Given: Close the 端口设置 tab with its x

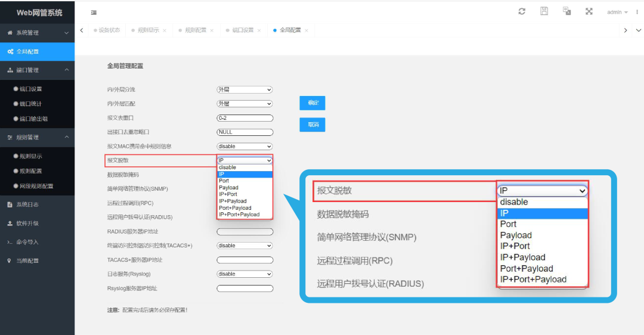Looking at the screenshot, I should pos(259,30).
